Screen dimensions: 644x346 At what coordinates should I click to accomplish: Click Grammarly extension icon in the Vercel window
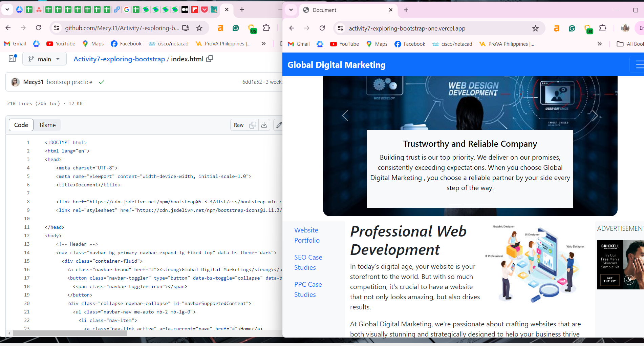[572, 28]
